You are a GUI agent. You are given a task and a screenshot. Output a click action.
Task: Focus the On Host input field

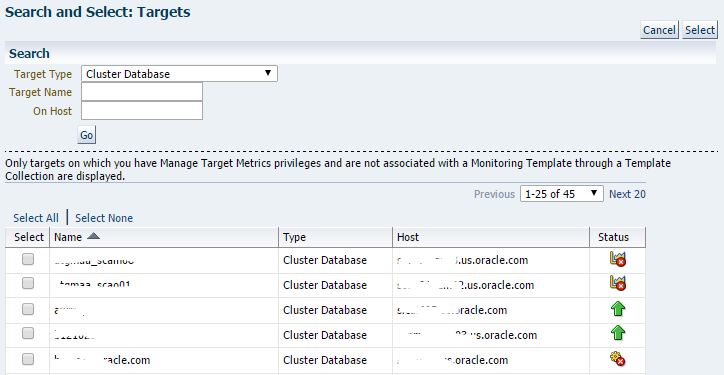point(142,111)
